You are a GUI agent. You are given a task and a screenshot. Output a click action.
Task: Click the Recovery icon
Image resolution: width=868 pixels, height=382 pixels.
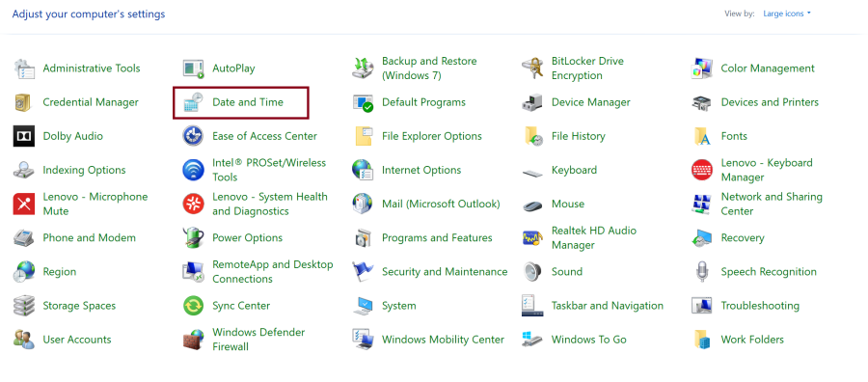point(702,238)
